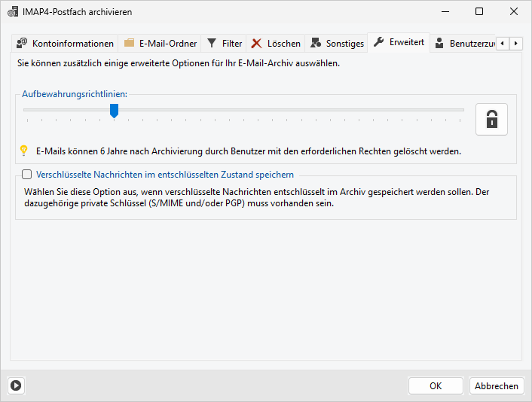
Task: Select the Erweitert tab
Action: 399,43
